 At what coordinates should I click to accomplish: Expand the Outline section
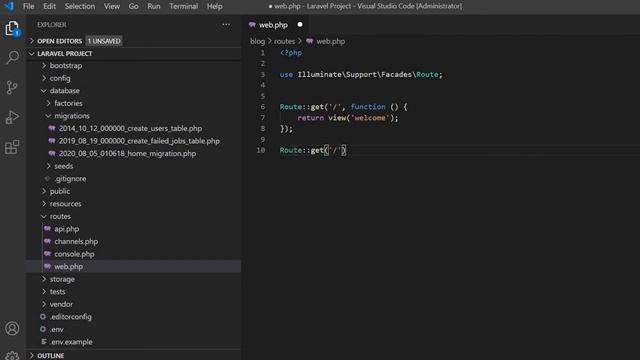click(x=32, y=356)
